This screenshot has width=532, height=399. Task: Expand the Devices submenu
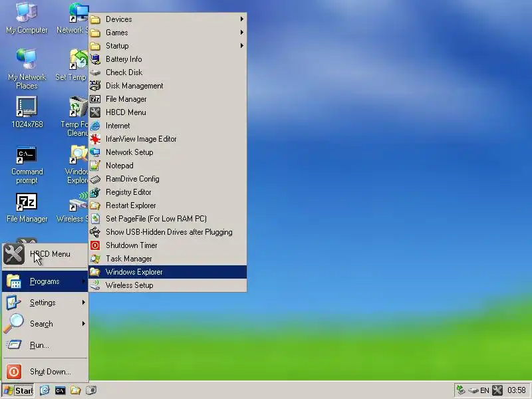coord(168,19)
